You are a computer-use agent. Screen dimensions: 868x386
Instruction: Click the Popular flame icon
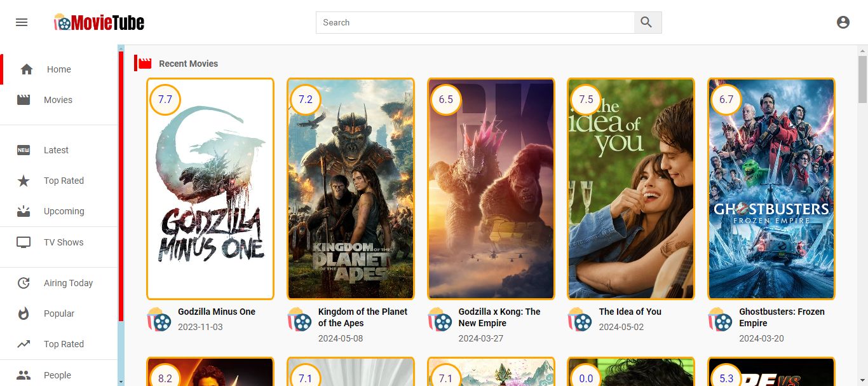click(x=24, y=314)
